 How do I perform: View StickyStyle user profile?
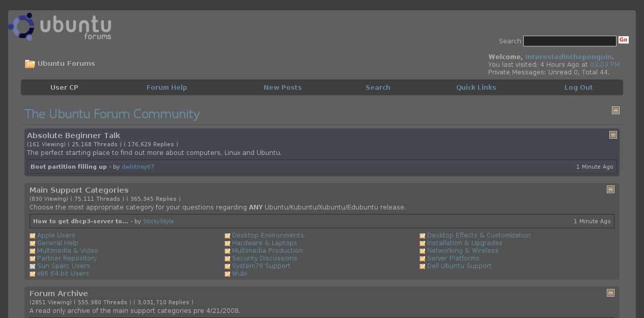(x=158, y=221)
